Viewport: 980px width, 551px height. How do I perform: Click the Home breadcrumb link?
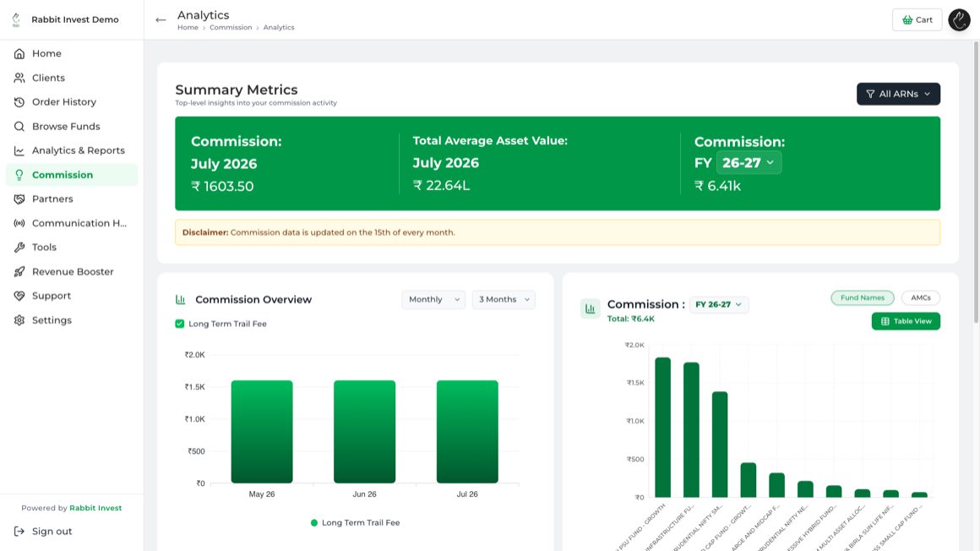(188, 28)
